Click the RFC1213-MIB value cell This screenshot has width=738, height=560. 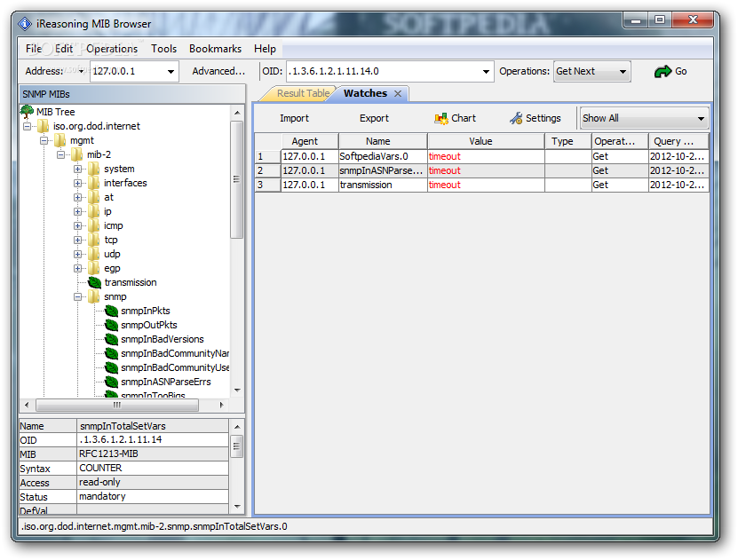153,454
